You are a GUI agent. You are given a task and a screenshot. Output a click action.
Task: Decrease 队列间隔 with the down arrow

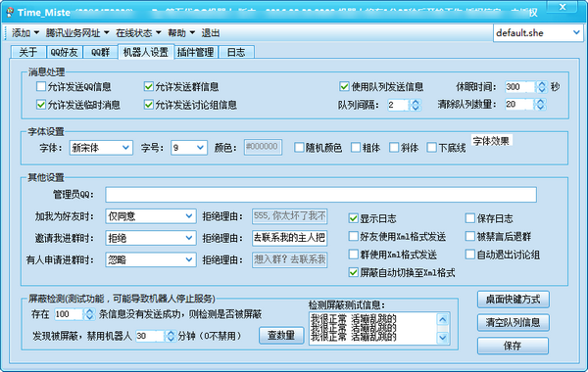(x=416, y=108)
